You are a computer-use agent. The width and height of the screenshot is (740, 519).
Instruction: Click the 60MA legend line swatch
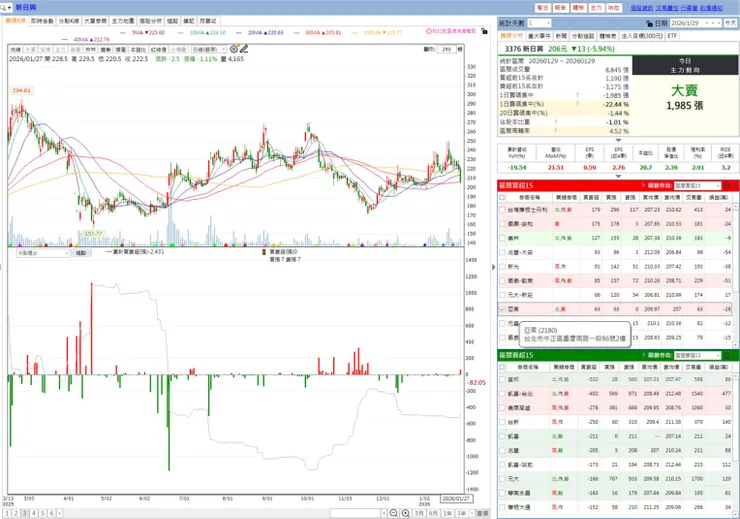click(x=296, y=33)
